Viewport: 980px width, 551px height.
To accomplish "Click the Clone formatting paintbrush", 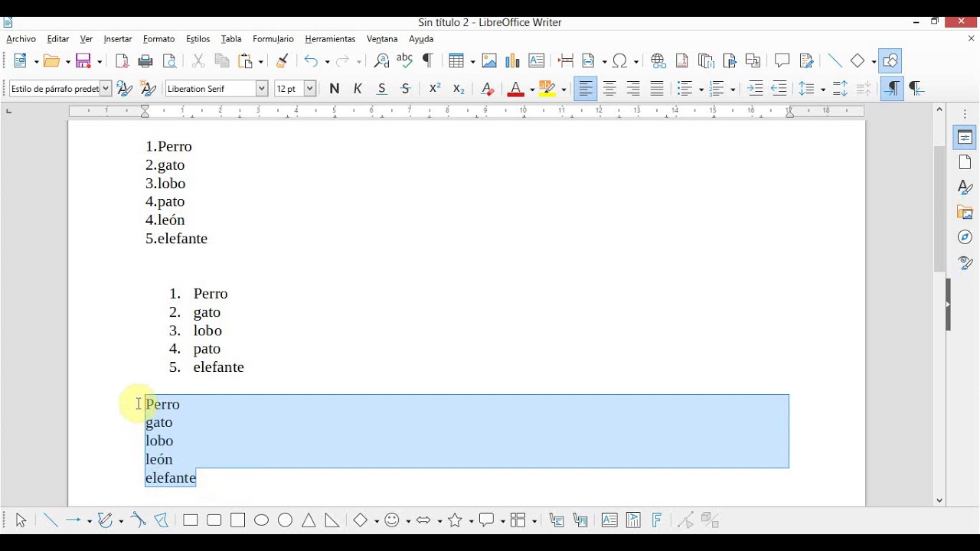I will (x=282, y=61).
